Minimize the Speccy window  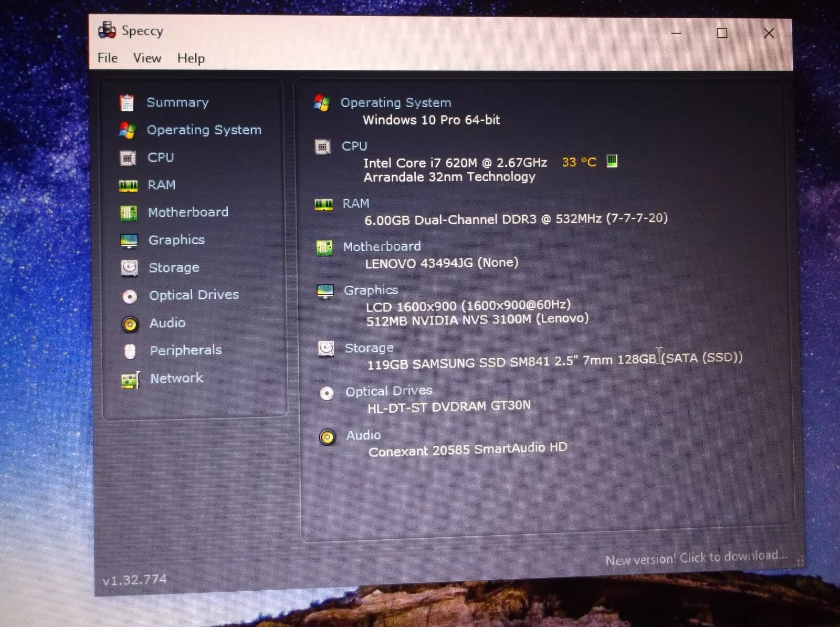pyautogui.click(x=676, y=33)
